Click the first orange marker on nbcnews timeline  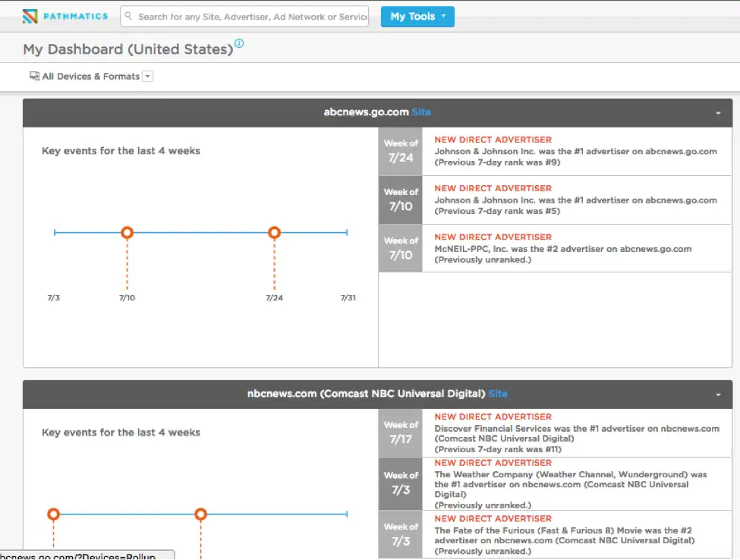coord(53,514)
